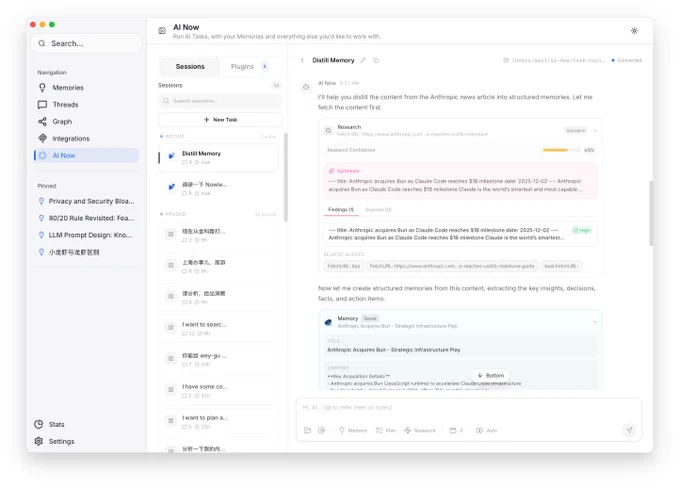Image resolution: width=680 pixels, height=488 pixels.
Task: Click the icon of the 'I have some co...' session
Action: coord(171,390)
